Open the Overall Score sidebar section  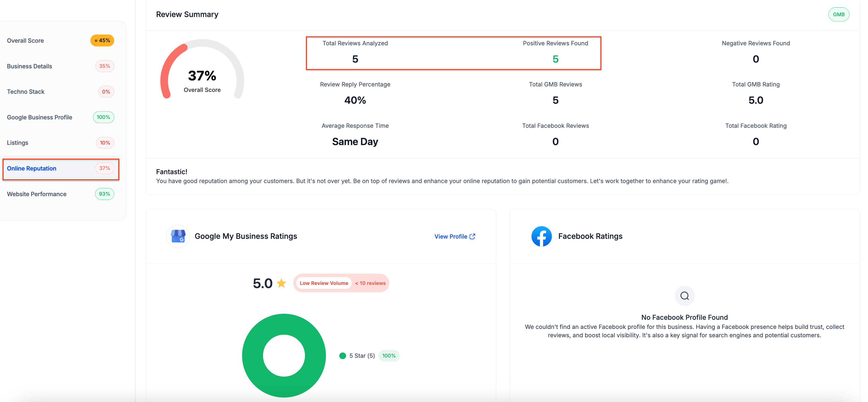coord(25,40)
